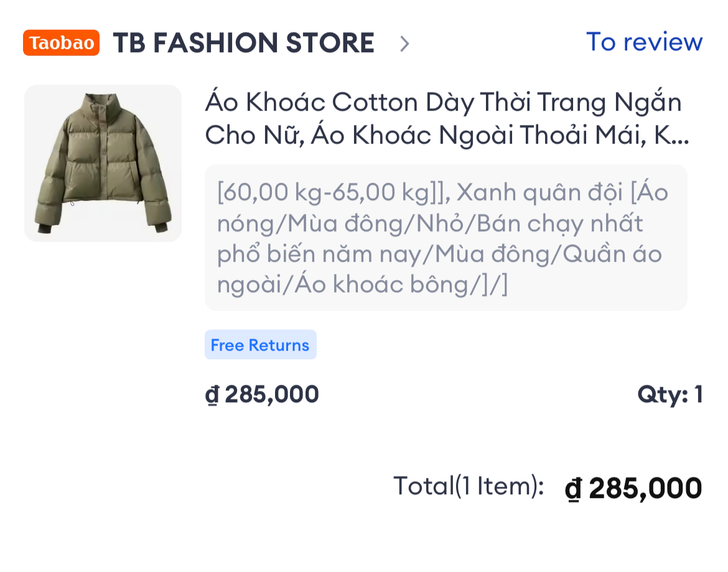Tap the To review link
The height and width of the screenshot is (572, 728).
tap(644, 42)
